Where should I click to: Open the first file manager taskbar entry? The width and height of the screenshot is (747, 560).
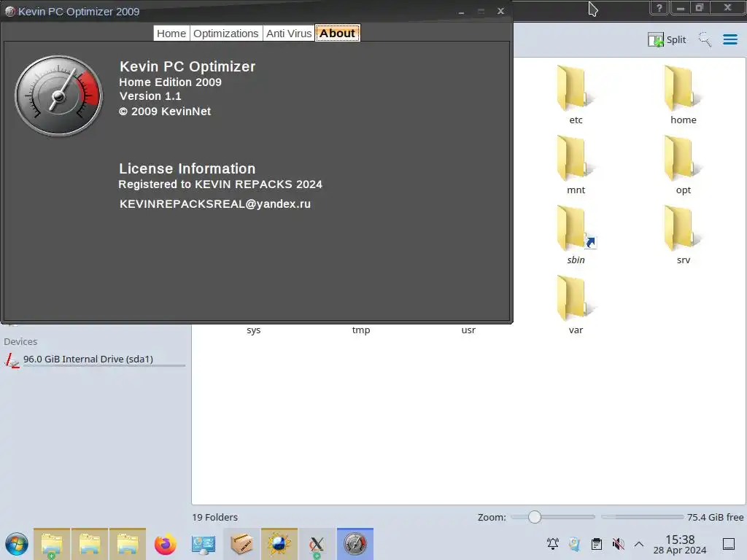[x=52, y=544]
